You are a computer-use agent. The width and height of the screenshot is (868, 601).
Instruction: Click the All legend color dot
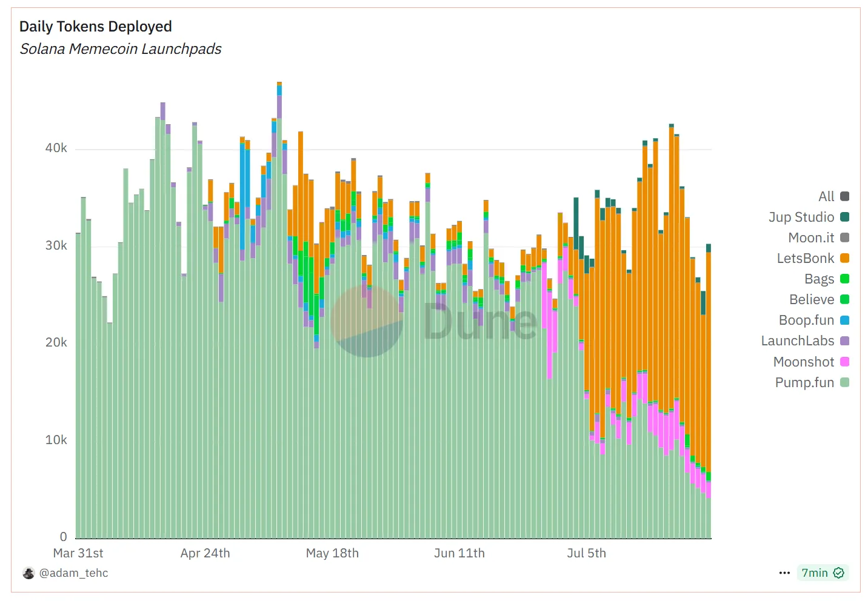pos(844,196)
